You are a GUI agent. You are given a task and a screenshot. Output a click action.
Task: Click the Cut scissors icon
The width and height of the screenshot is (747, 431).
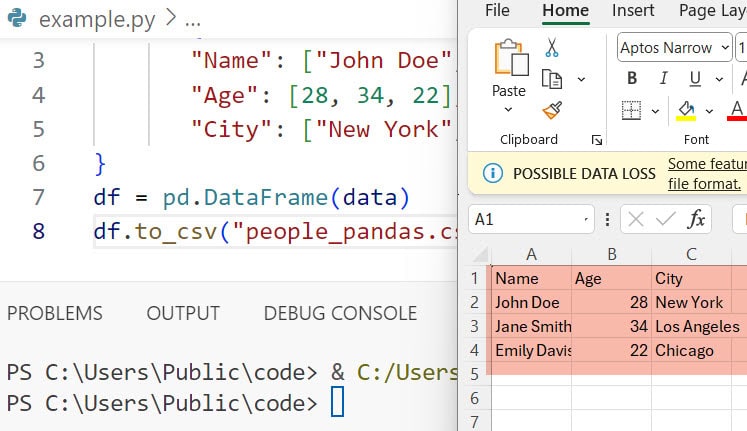pyautogui.click(x=552, y=48)
